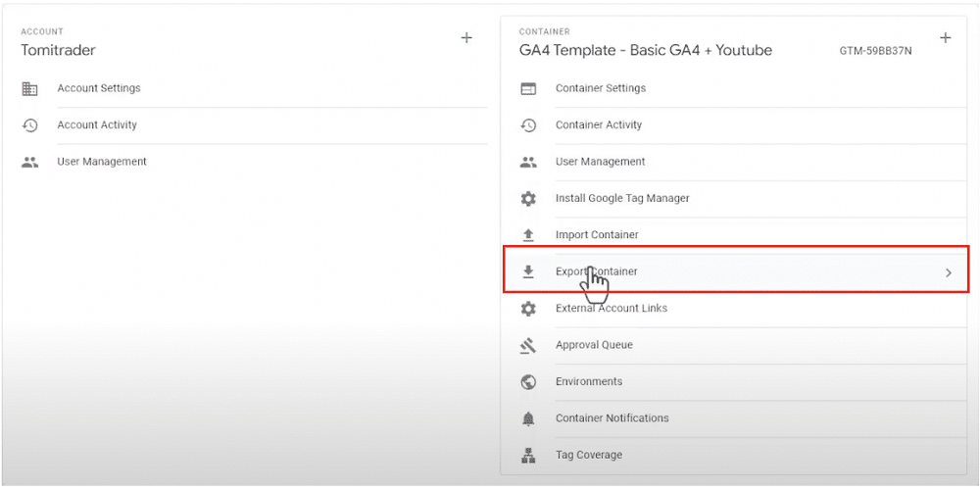Click the container ID GTM-59BB37N
This screenshot has height=490, width=980.
[x=875, y=51]
